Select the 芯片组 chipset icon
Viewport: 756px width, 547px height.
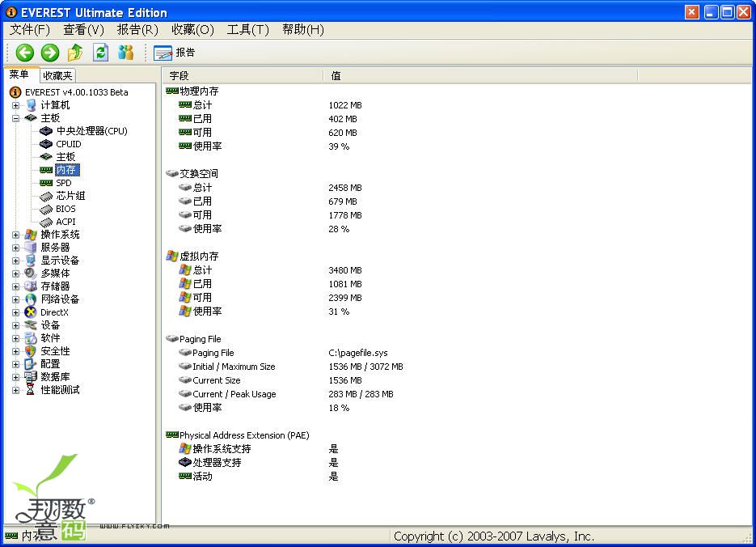click(46, 196)
